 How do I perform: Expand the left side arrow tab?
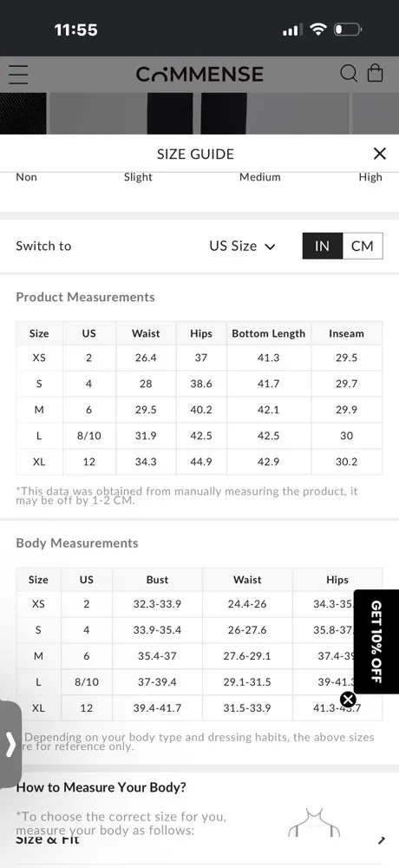tap(10, 744)
